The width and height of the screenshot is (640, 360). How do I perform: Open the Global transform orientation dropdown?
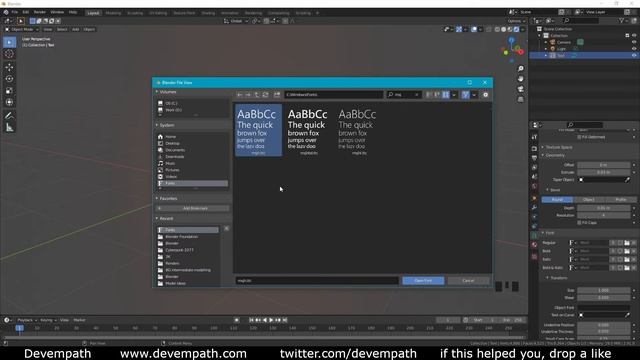(236, 21)
